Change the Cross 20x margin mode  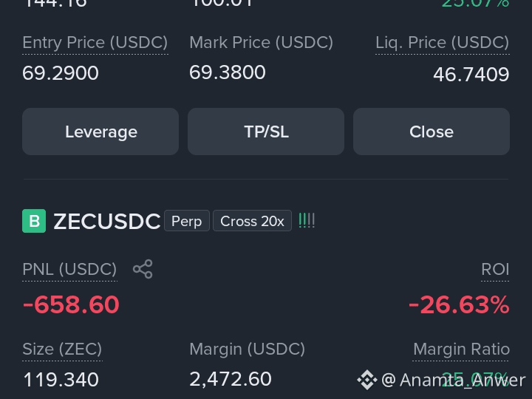click(252, 221)
